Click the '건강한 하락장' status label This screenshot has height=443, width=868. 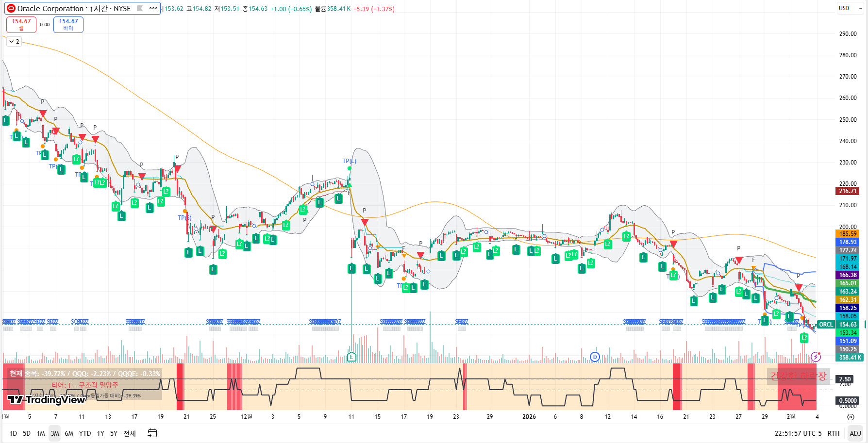click(x=798, y=376)
